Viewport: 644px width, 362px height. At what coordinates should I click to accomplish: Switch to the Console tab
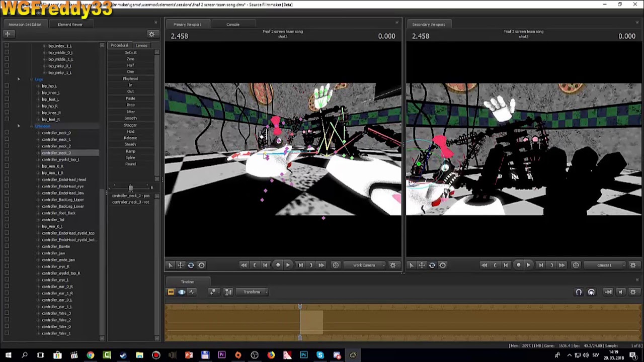(232, 24)
